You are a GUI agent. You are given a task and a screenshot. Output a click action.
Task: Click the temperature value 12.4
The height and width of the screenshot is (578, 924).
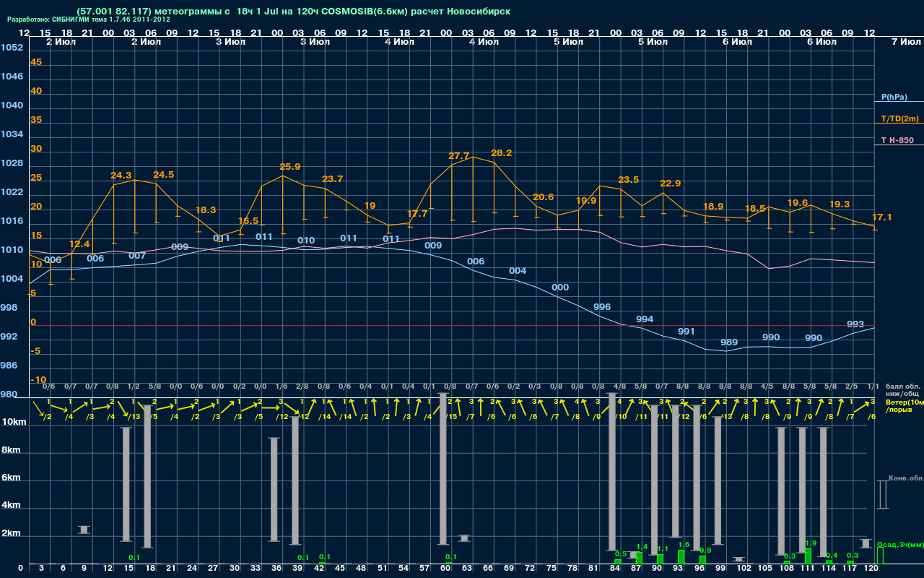tap(79, 244)
